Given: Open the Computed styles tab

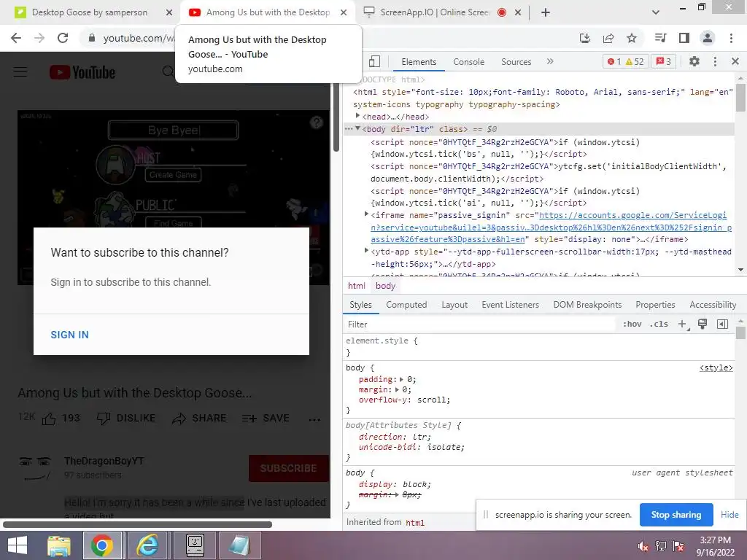Looking at the screenshot, I should coord(406,305).
